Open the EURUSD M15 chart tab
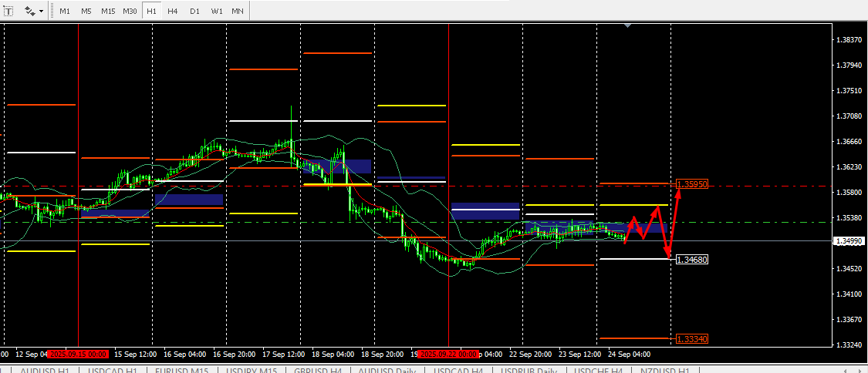The image size is (868, 373). point(181,370)
